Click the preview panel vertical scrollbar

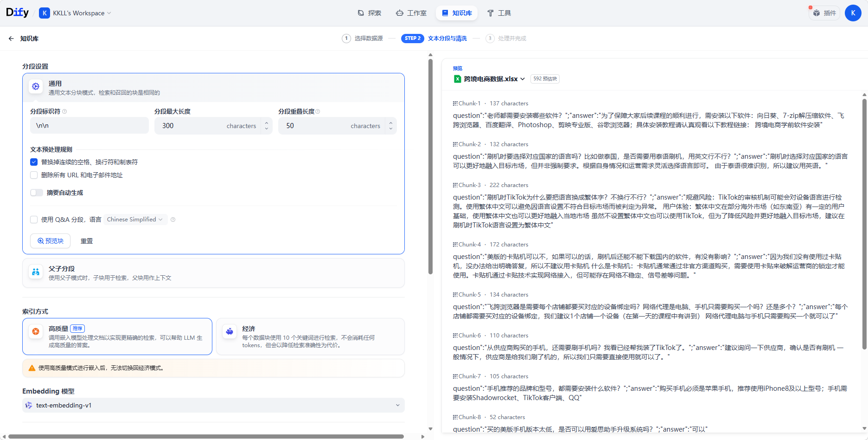pyautogui.click(x=864, y=224)
